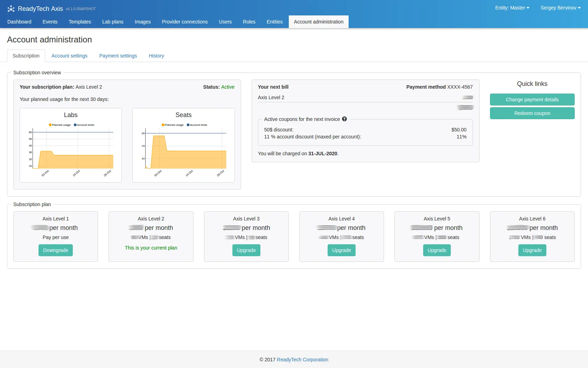Open the Payment settings tab
This screenshot has height=368, width=588.
click(118, 56)
